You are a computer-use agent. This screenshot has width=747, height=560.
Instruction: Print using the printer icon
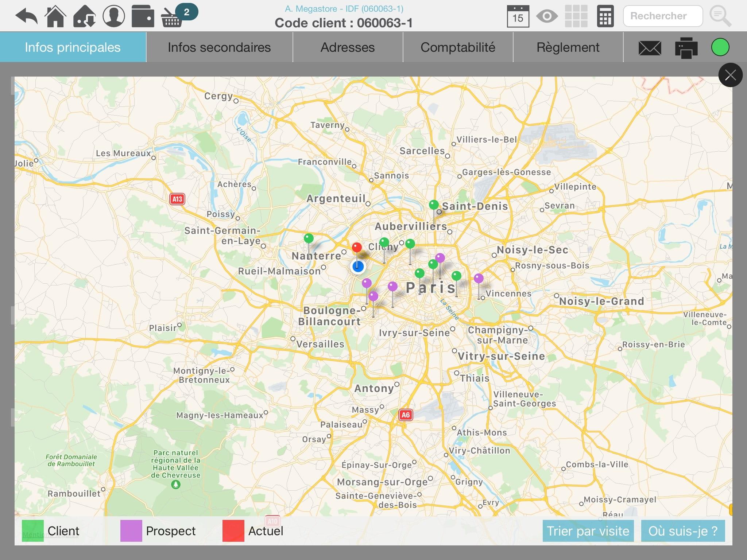pyautogui.click(x=686, y=48)
